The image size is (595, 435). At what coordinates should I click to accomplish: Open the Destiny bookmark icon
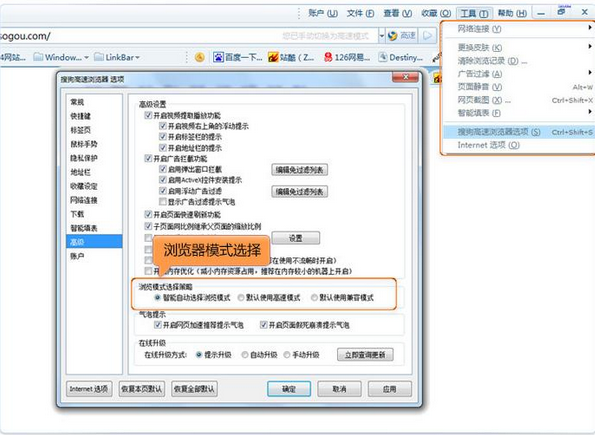click(383, 57)
